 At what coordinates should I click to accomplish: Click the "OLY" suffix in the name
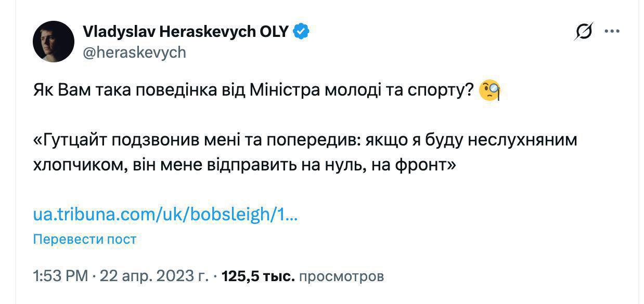[273, 32]
